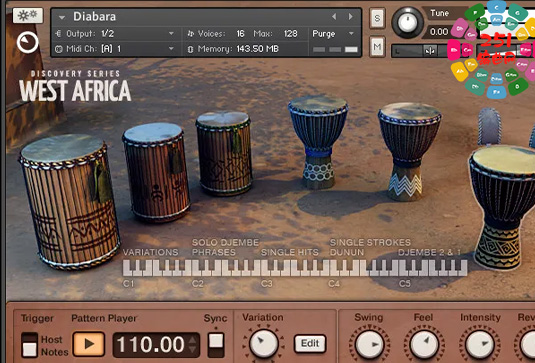
Task: Click the Intensity knob
Action: coord(480,345)
